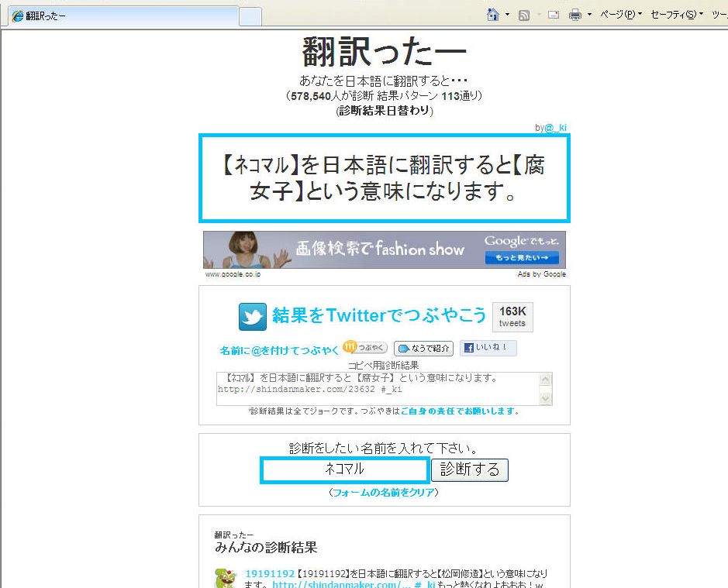Open the セーフティ(S) menu
The height and width of the screenshot is (588, 728).
point(676,15)
